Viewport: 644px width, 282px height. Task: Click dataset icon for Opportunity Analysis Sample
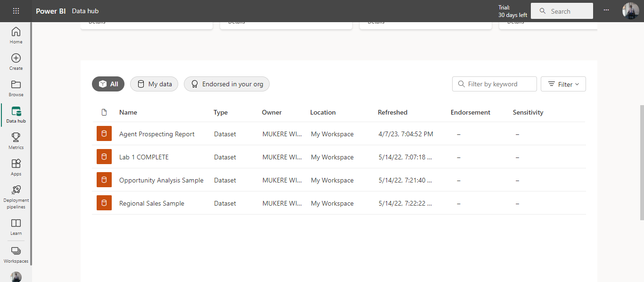tap(104, 180)
